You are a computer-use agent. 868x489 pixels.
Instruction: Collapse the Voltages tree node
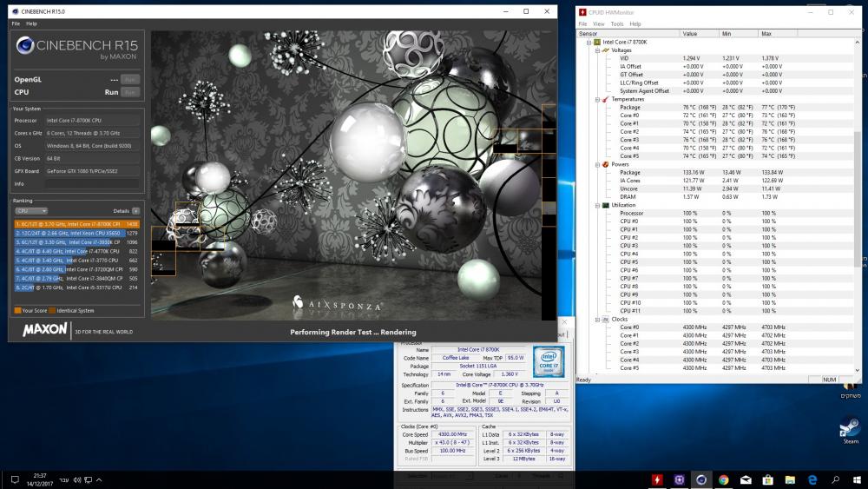click(597, 50)
